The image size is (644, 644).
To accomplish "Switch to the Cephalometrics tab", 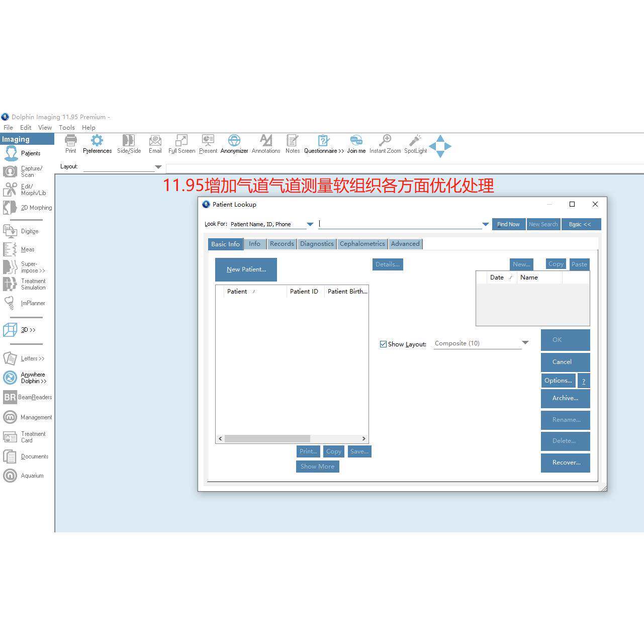I will pos(362,244).
